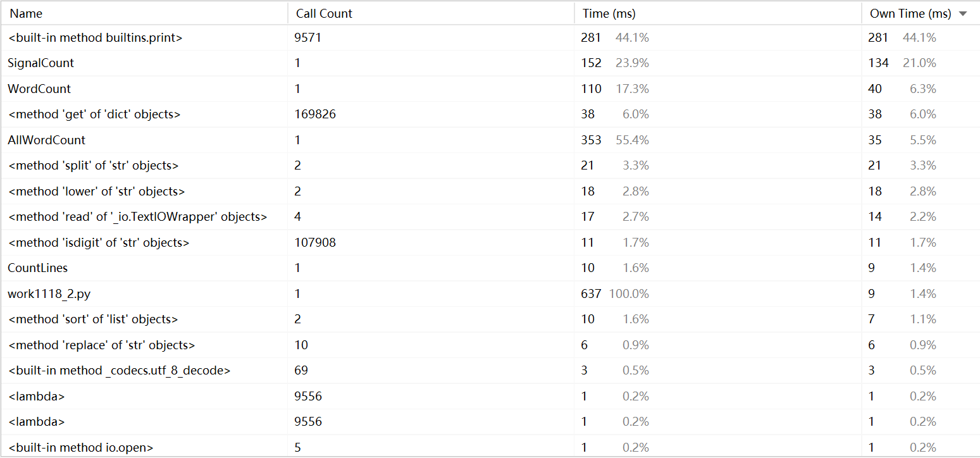Select the SignalCount function row
Image resolution: width=980 pixels, height=458 pixels.
click(41, 63)
